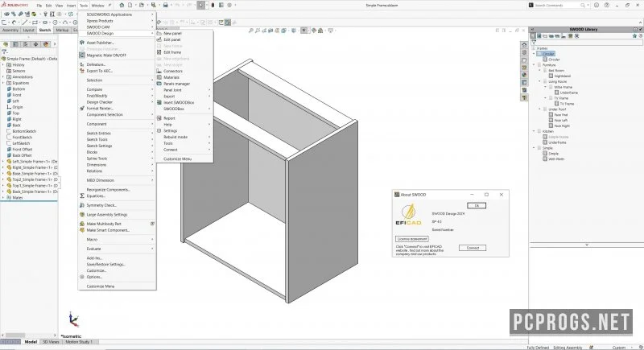Click the EFICAD logo in About SWOOD

(408, 216)
